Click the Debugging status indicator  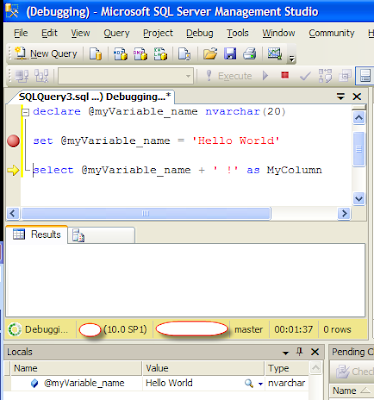tap(38, 329)
